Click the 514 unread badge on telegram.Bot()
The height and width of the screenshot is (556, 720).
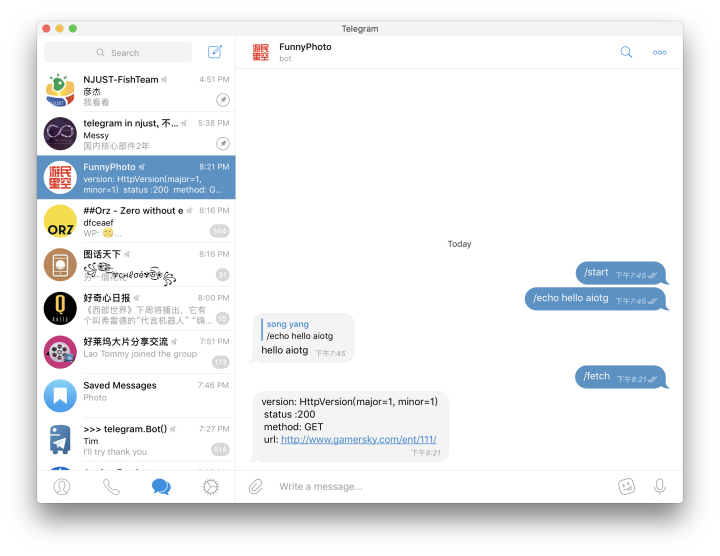pyautogui.click(x=220, y=449)
